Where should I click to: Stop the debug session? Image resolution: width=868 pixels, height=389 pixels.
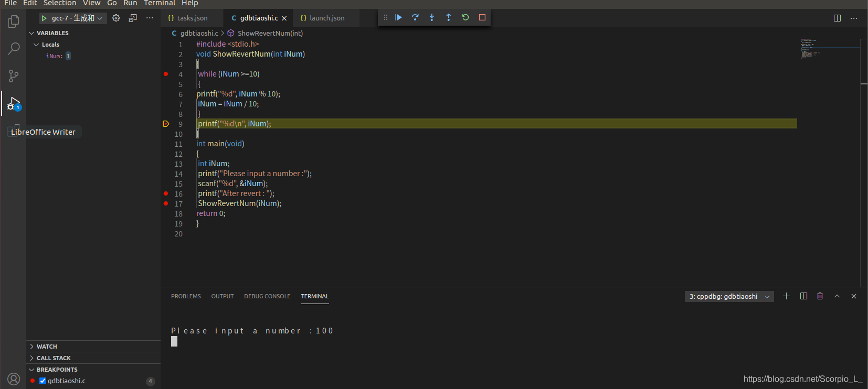point(482,17)
